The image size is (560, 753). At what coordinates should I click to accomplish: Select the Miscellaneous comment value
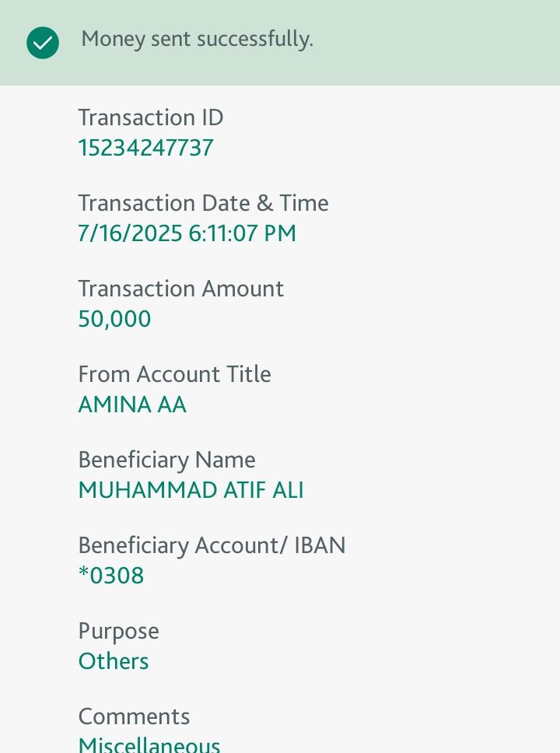tap(149, 744)
